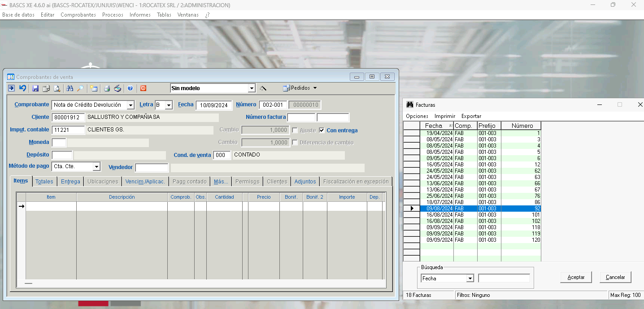The height and width of the screenshot is (309, 644).
Task: Click the Undo arrow toolbar icon
Action: pos(22,88)
